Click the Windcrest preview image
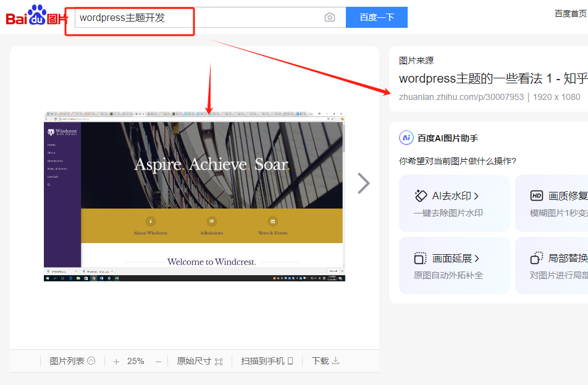The height and width of the screenshot is (385, 588). (x=194, y=196)
